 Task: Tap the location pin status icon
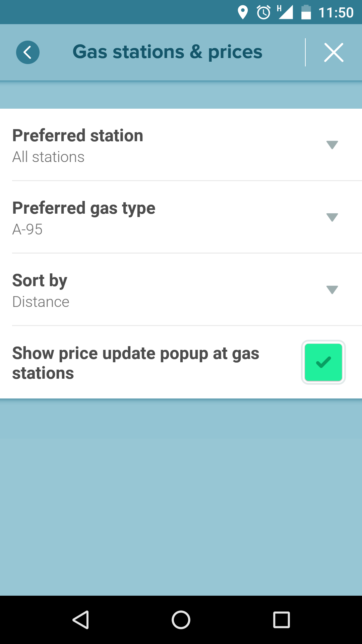242,12
